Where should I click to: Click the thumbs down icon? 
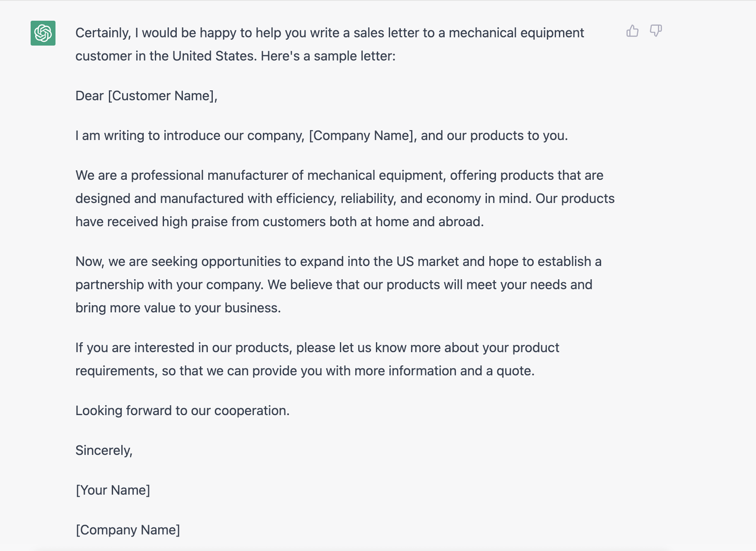pyautogui.click(x=656, y=31)
